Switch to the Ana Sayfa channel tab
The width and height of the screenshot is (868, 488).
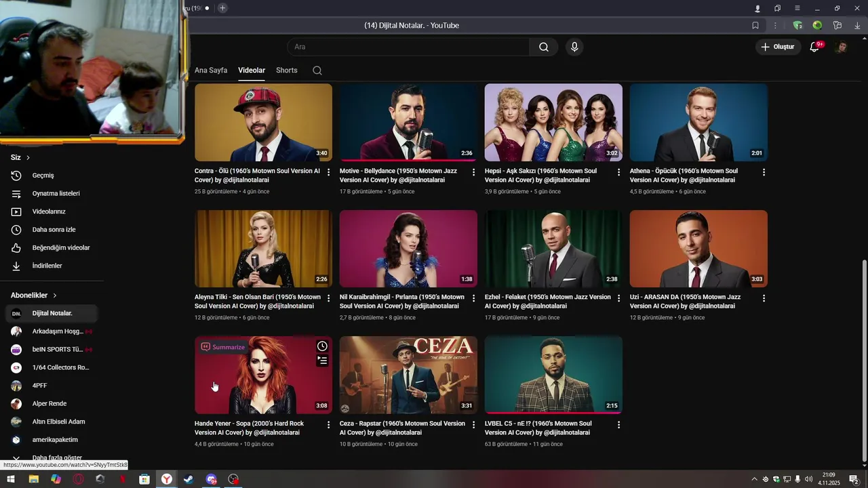point(211,70)
